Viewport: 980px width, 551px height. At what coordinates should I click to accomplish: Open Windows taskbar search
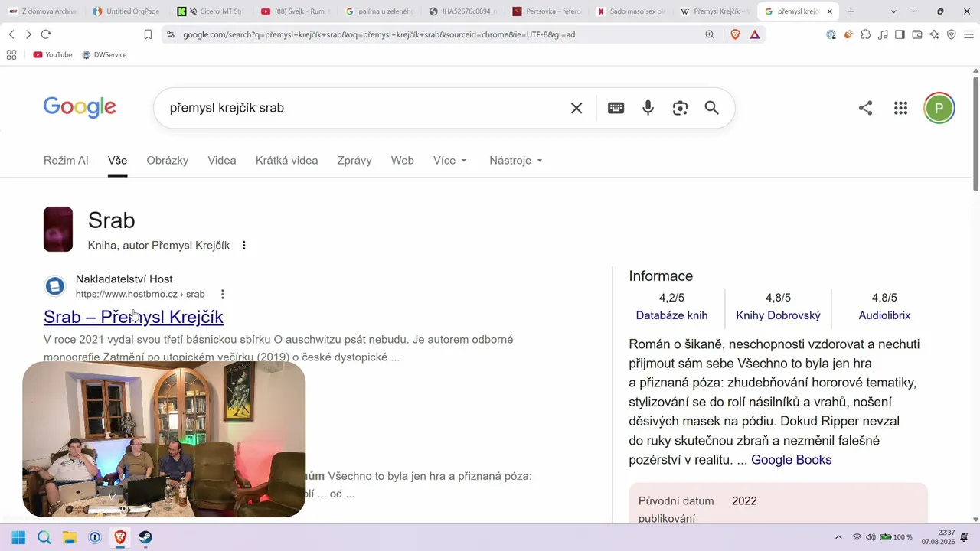click(44, 537)
